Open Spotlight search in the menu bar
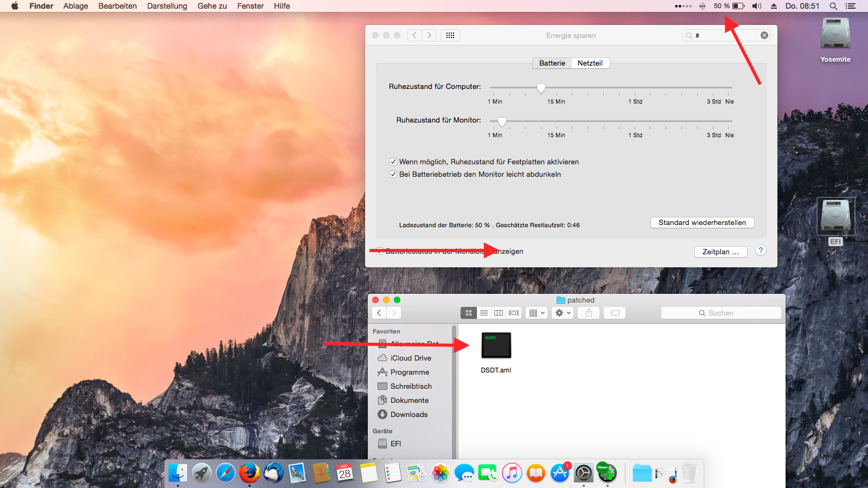Image resolution: width=868 pixels, height=488 pixels. click(x=833, y=6)
